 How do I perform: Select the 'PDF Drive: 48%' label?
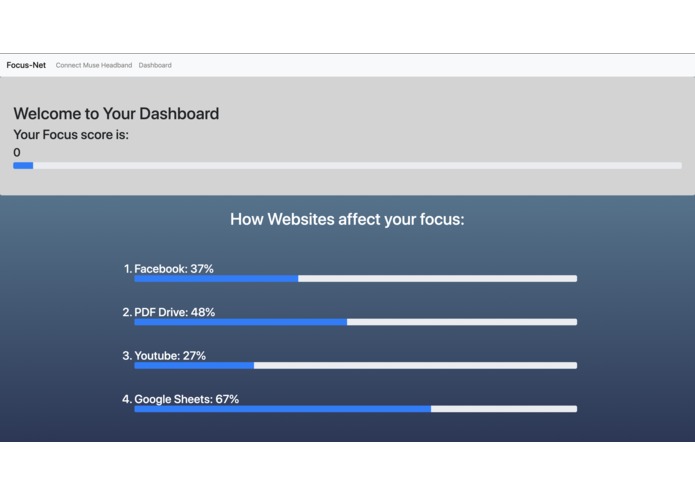tap(175, 312)
